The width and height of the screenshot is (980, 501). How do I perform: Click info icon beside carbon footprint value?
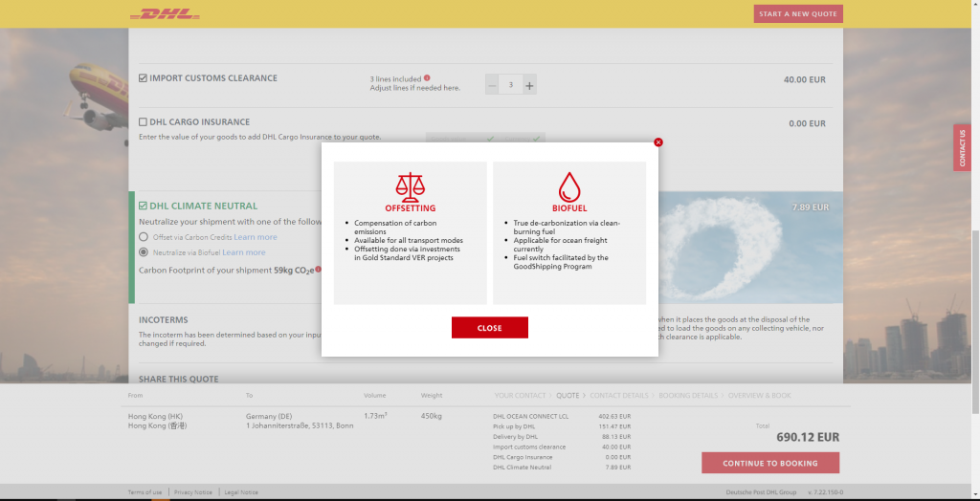tap(318, 270)
